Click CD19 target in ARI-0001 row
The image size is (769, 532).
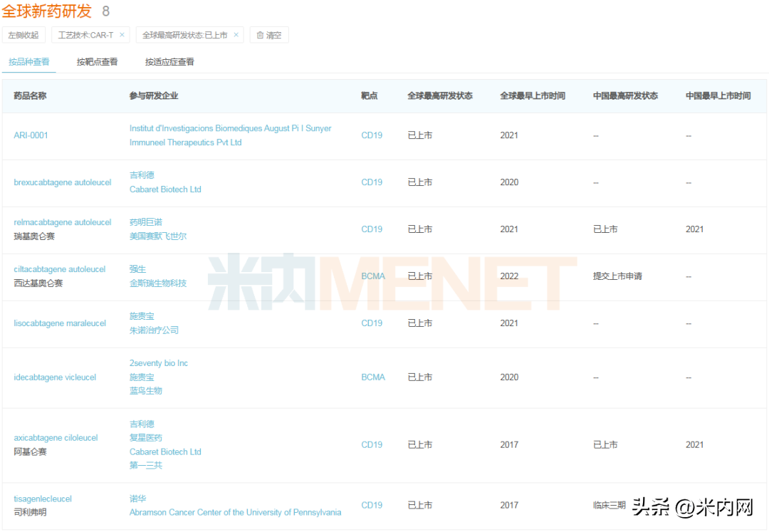tap(372, 135)
